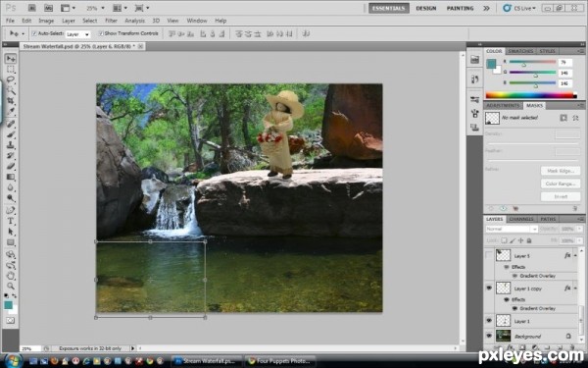Click the foreground color swatch in Color panel

(491, 64)
